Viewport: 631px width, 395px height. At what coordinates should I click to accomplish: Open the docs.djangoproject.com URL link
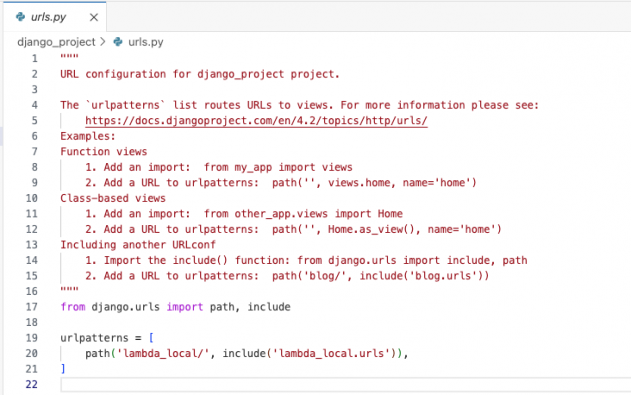click(256, 120)
